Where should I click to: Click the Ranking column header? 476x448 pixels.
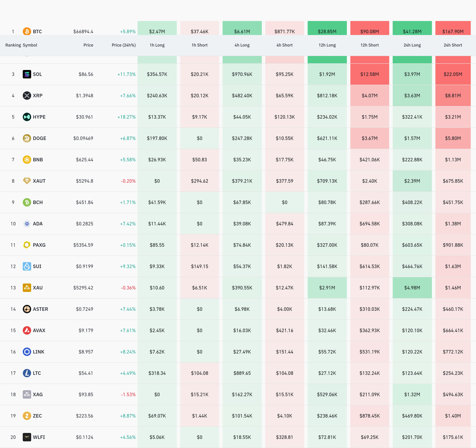pos(13,45)
